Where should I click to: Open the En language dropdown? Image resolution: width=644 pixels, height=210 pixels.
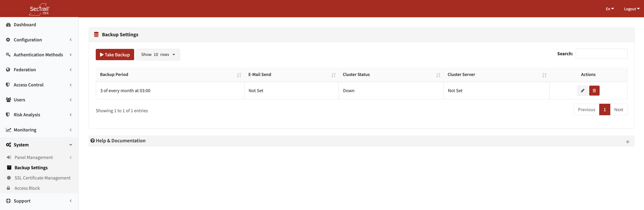click(x=609, y=9)
